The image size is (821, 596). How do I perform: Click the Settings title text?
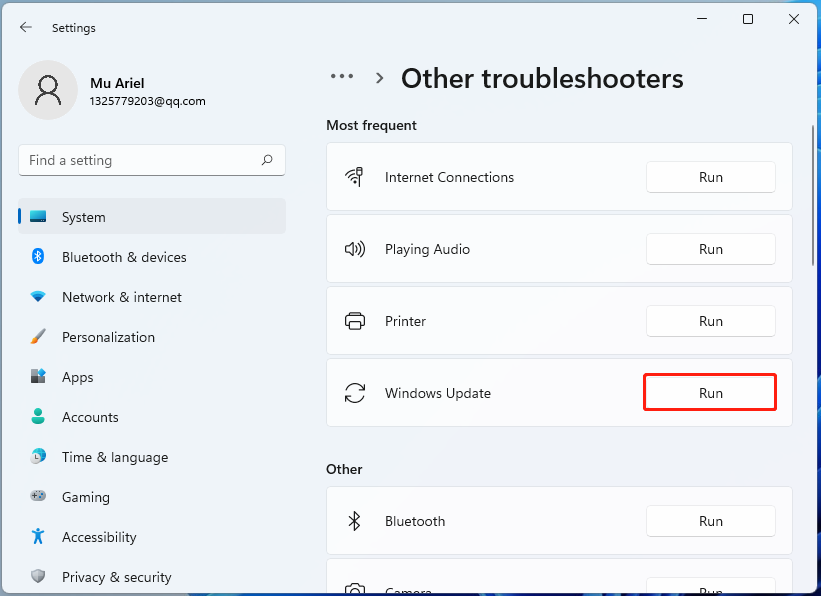(74, 28)
